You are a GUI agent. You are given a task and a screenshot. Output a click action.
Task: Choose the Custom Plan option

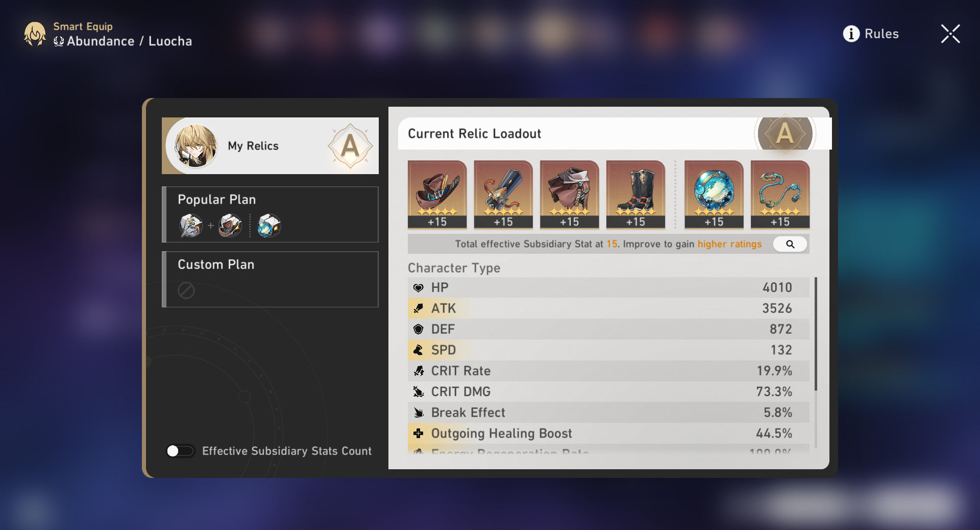(x=271, y=279)
